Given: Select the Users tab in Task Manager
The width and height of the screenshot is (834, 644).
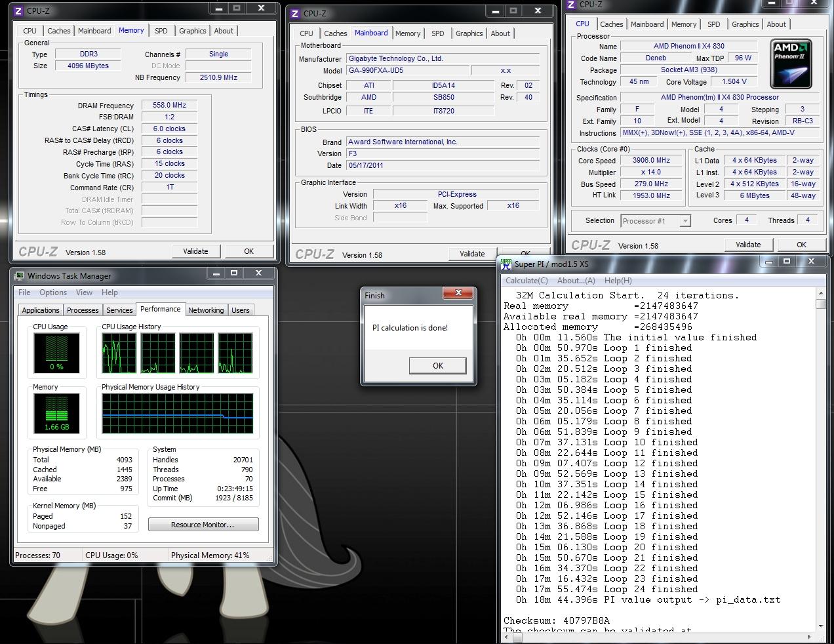Looking at the screenshot, I should tap(241, 310).
